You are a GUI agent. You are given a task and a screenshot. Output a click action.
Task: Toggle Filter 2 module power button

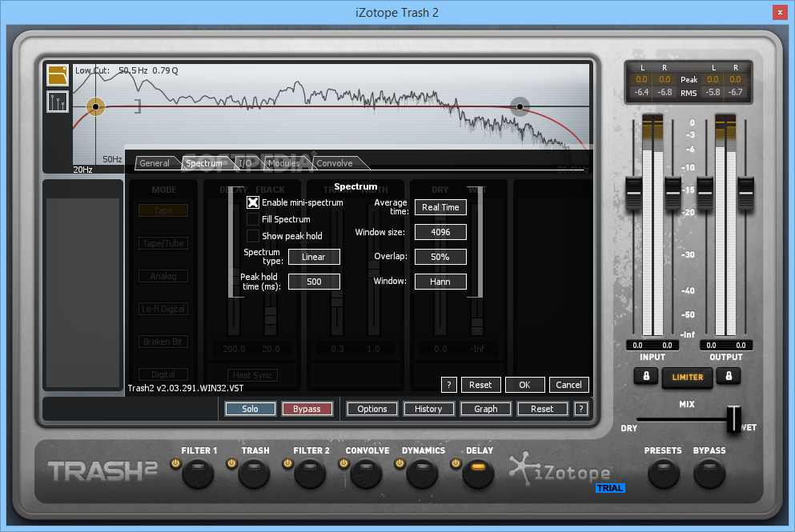tap(287, 463)
